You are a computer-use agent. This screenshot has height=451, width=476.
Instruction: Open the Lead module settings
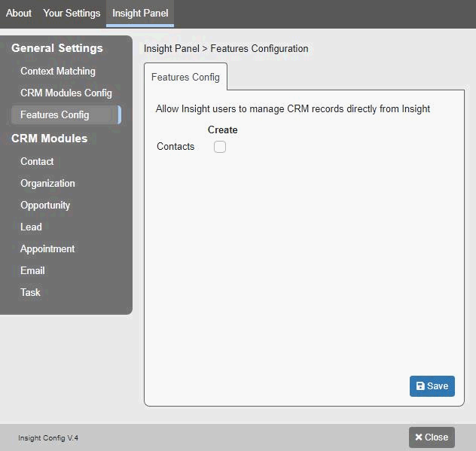click(31, 227)
